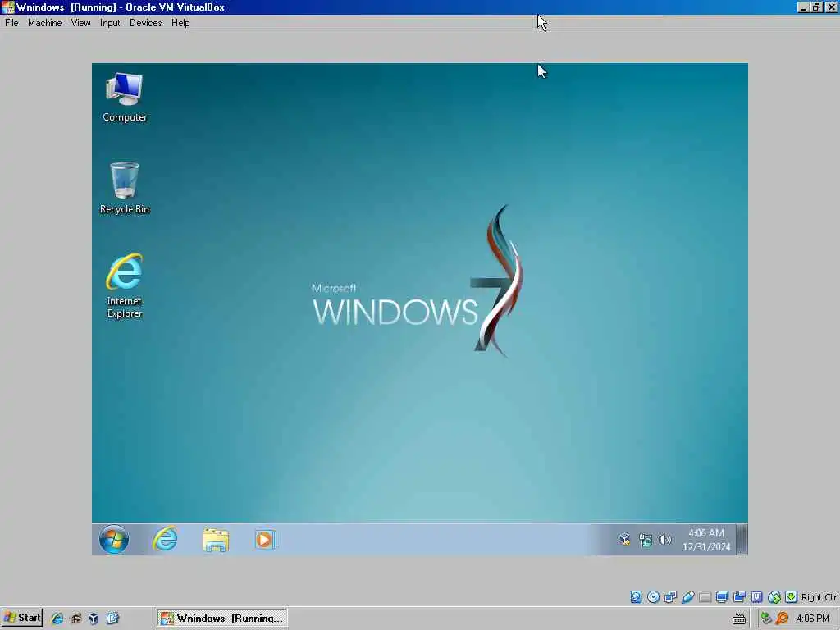Open the Machine menu
840x630 pixels.
tap(44, 22)
